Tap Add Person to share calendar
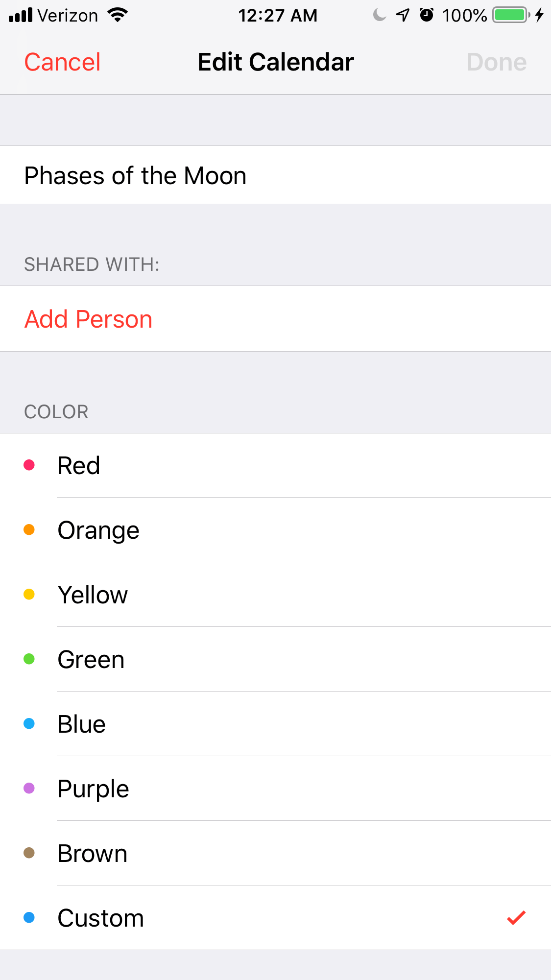 (89, 319)
